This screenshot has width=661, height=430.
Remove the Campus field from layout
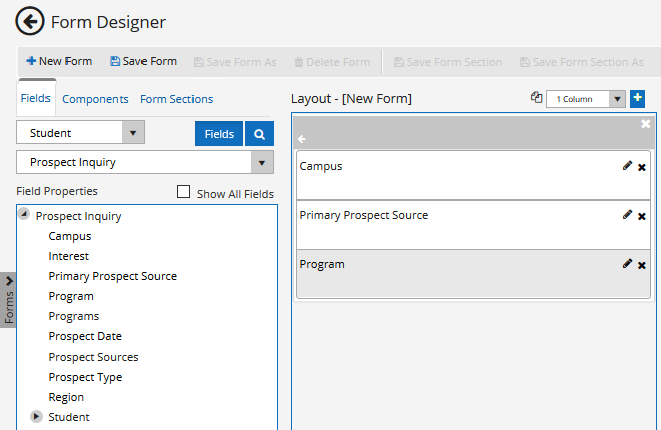click(642, 167)
